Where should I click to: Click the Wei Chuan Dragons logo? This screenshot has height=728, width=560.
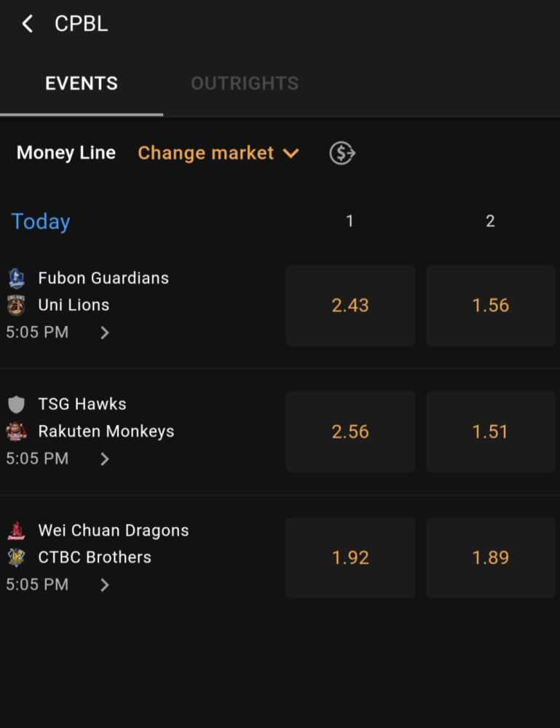(x=16, y=531)
